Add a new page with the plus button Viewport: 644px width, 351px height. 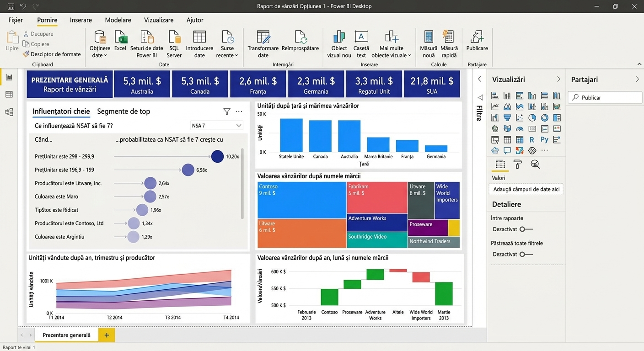click(x=107, y=335)
